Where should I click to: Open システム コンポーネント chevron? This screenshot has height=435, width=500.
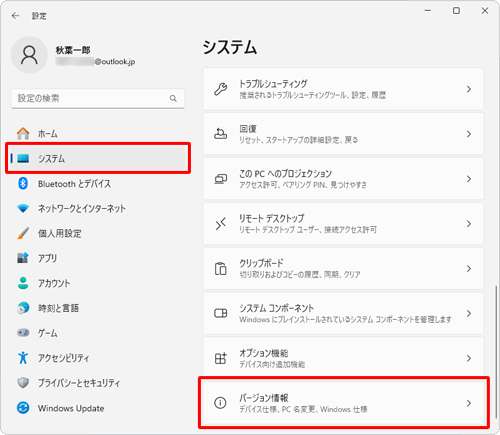(x=469, y=313)
